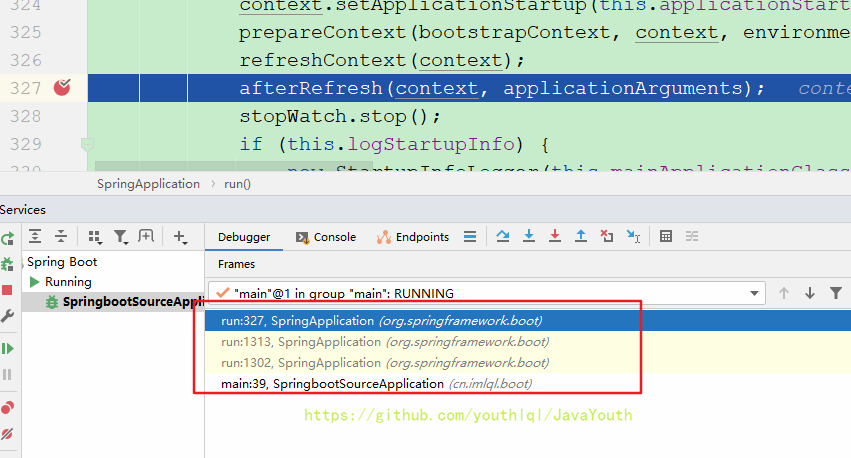Viewport: 851px width, 458px height.
Task: Switch to the Endpoints tab
Action: 413,237
